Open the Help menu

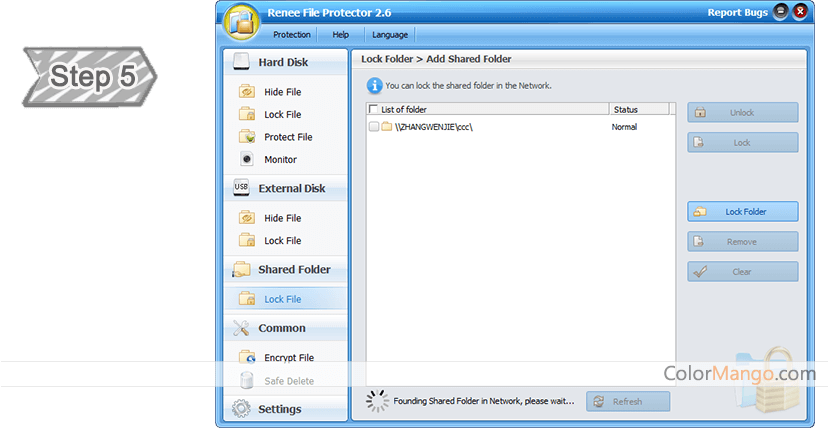point(340,34)
